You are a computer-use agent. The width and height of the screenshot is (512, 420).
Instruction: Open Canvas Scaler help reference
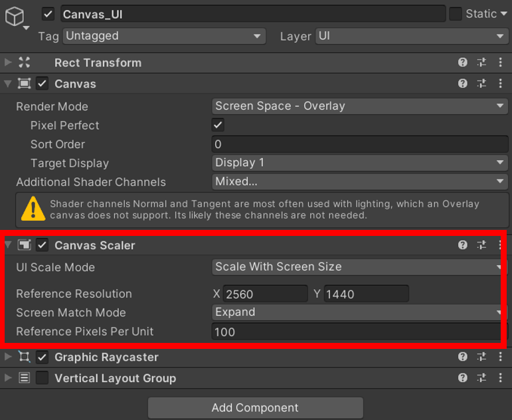(x=462, y=245)
